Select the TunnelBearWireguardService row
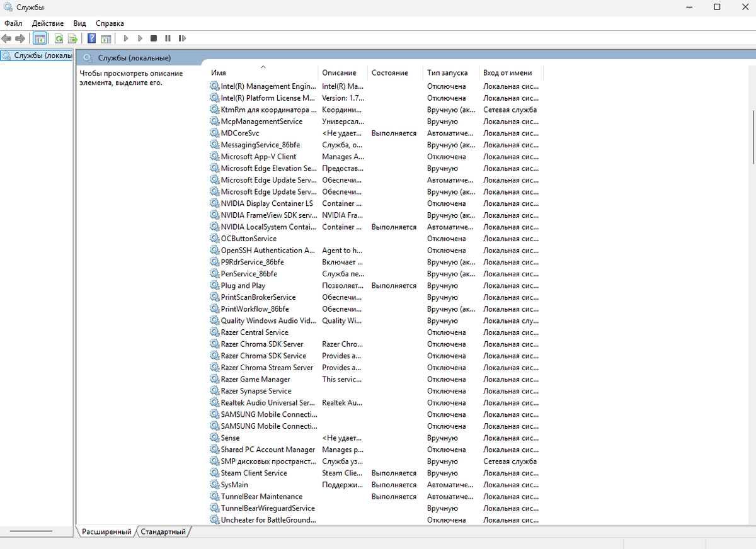 375,508
